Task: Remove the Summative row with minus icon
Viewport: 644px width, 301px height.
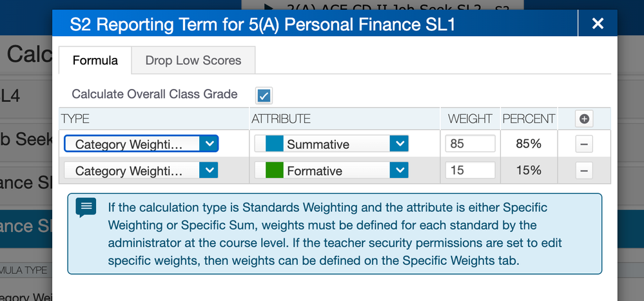Action: coord(584,144)
